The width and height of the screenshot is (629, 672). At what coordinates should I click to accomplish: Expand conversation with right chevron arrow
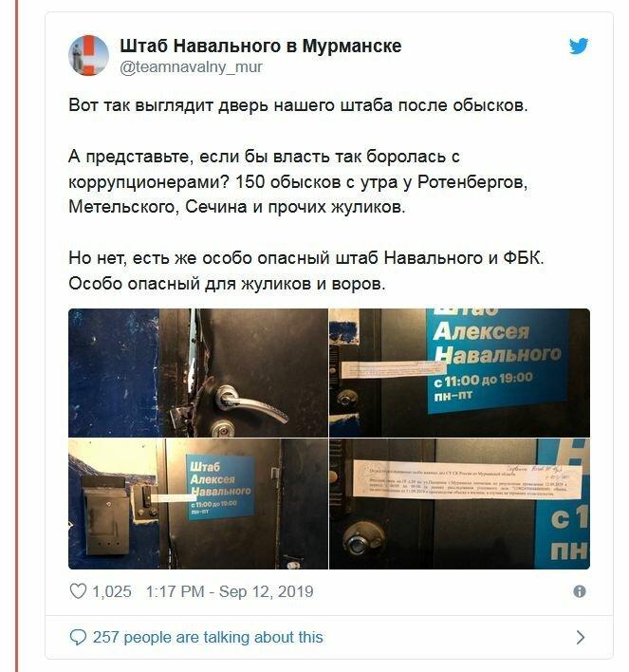pos(581,637)
